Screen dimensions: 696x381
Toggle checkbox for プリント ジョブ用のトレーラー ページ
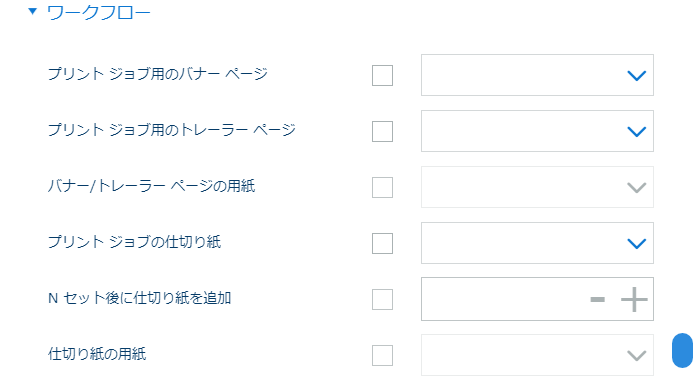point(382,131)
